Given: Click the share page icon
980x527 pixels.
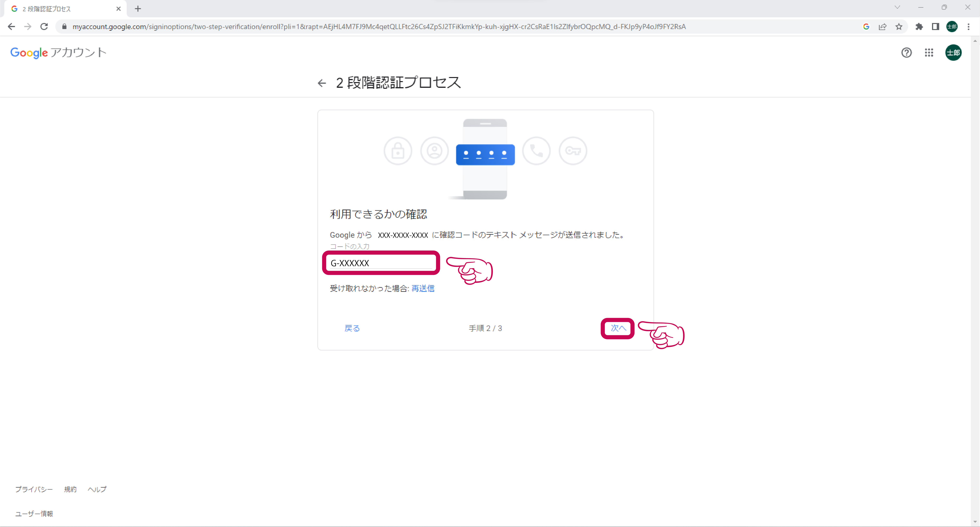Looking at the screenshot, I should point(883,27).
